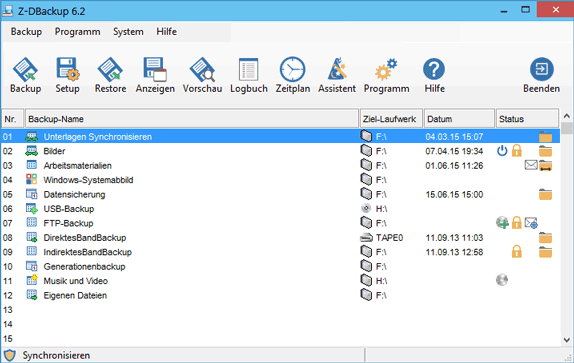This screenshot has width=574, height=363.
Task: Click the disc icon in Musik und Video row
Action: point(502,280)
